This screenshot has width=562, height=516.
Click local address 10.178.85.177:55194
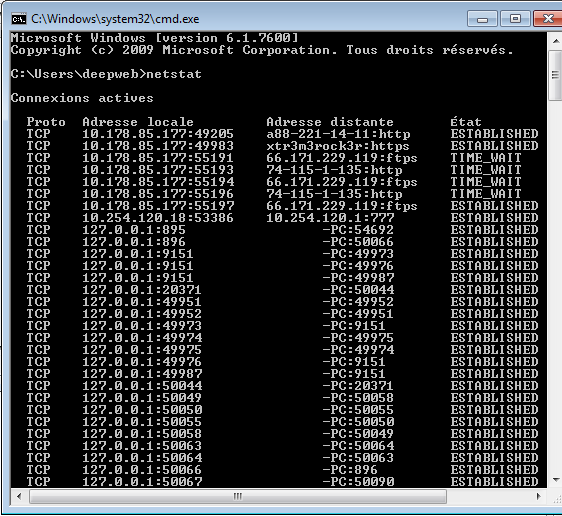tap(158, 182)
